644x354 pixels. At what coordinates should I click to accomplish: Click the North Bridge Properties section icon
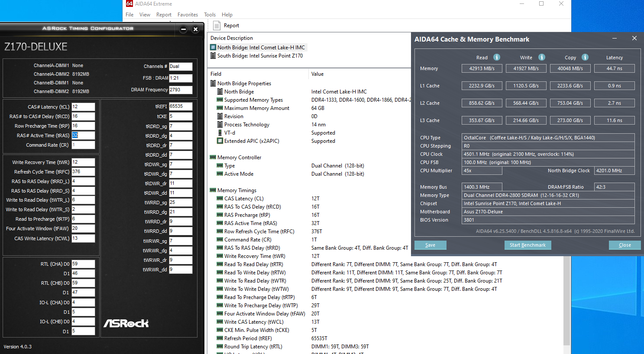[213, 84]
